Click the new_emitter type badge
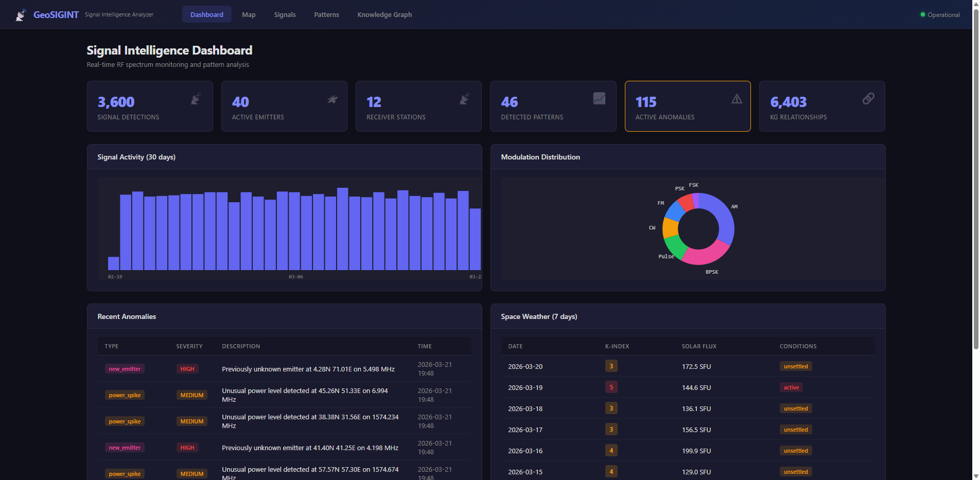This screenshot has height=480, width=980. (125, 369)
